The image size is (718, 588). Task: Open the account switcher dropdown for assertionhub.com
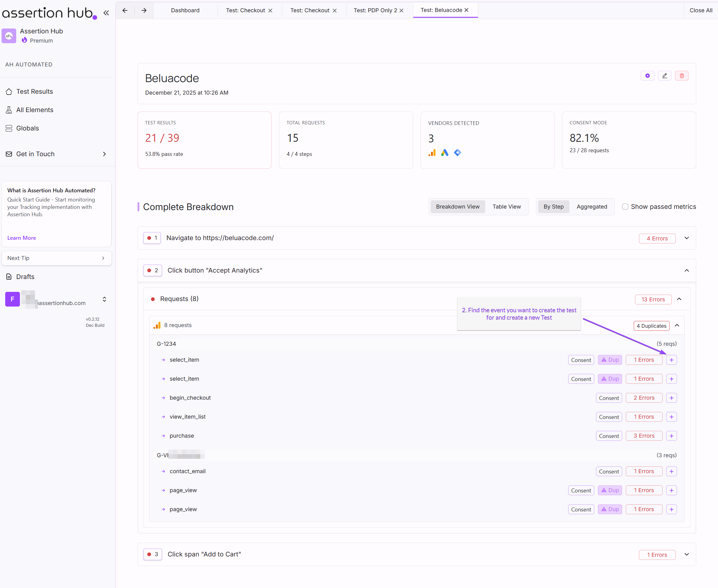[104, 300]
